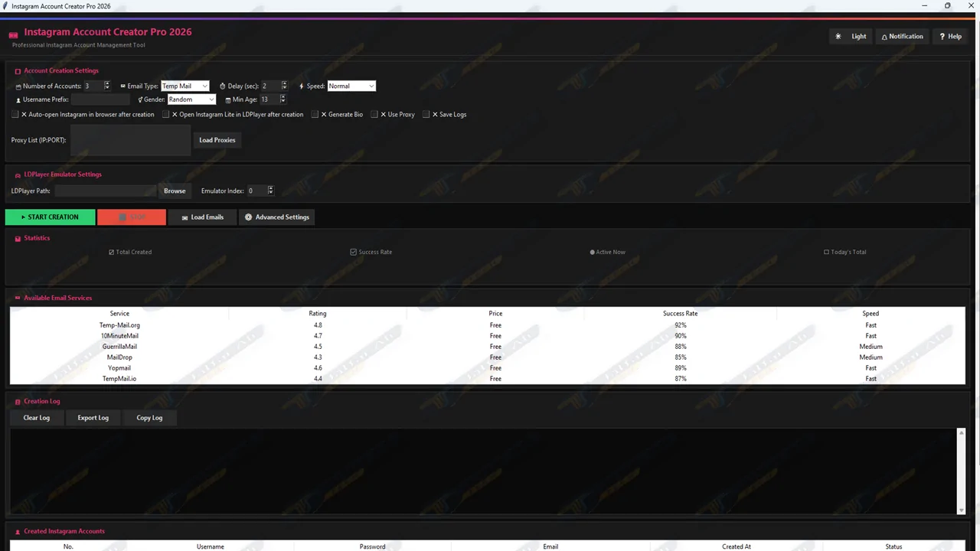Screen dimensions: 980x551
Task: Click the envelope icon on Load Emails
Action: click(185, 217)
